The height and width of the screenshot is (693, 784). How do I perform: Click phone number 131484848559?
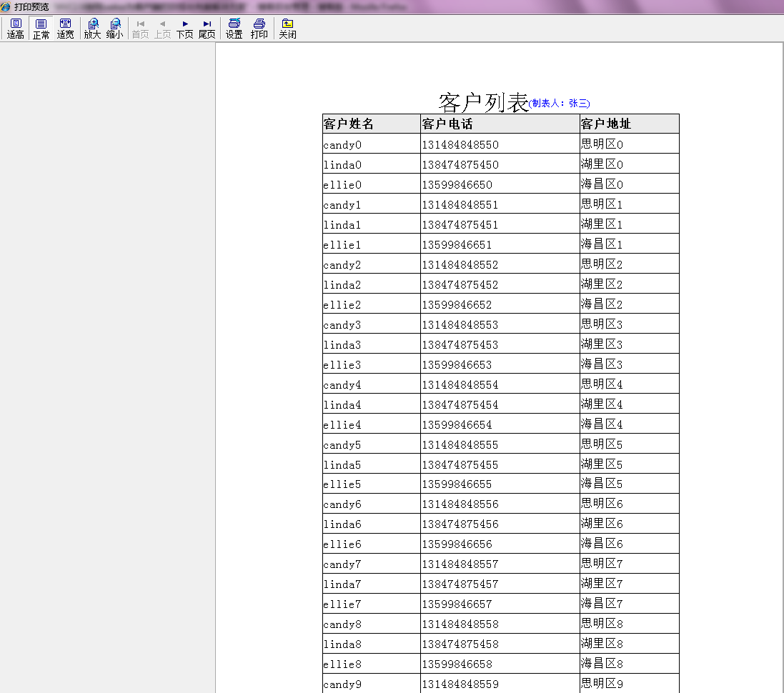pyautogui.click(x=460, y=684)
